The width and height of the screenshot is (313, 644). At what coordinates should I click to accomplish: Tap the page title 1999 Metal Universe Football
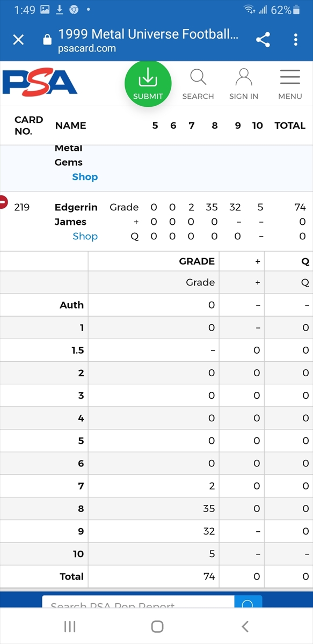[149, 34]
